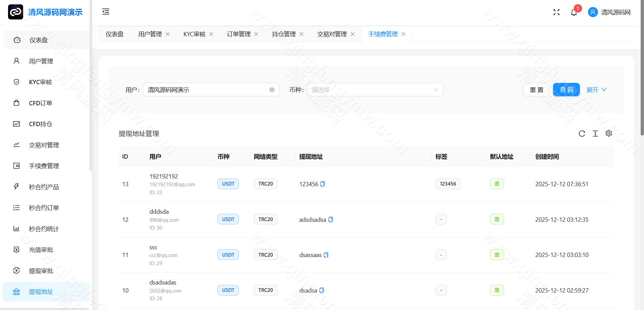The width and height of the screenshot is (644, 310).
Task: Open the 仪表盘 dashboard icon in sidebar
Action: click(17, 40)
